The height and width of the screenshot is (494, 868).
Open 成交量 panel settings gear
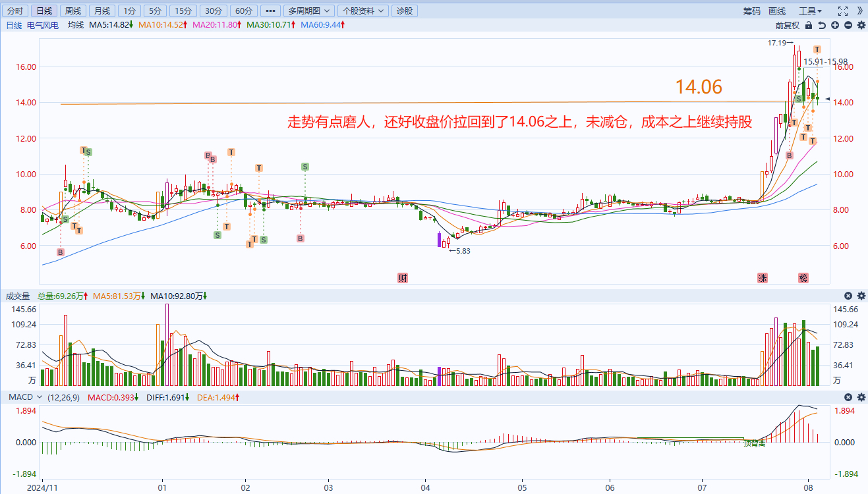click(861, 296)
